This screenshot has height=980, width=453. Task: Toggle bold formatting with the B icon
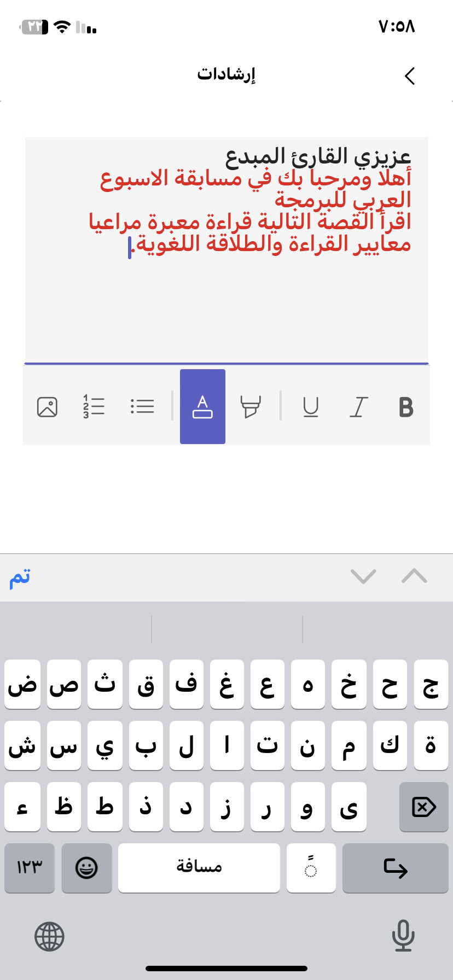[x=406, y=407]
